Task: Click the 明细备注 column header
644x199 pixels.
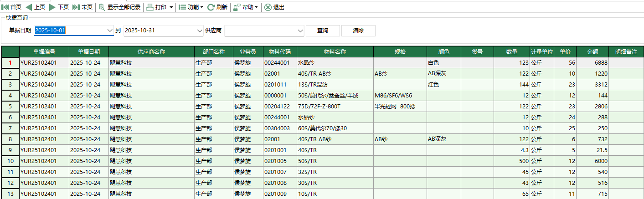Action: (626, 51)
